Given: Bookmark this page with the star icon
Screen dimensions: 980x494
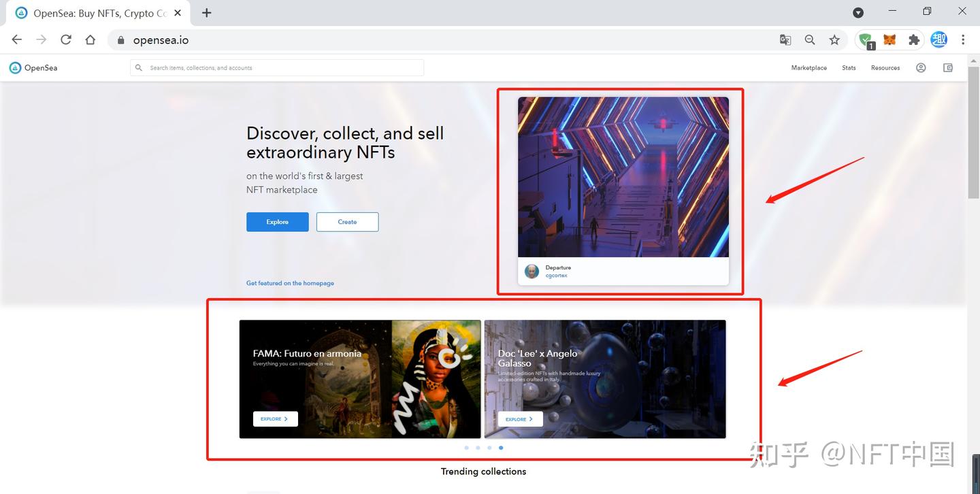Looking at the screenshot, I should (834, 40).
